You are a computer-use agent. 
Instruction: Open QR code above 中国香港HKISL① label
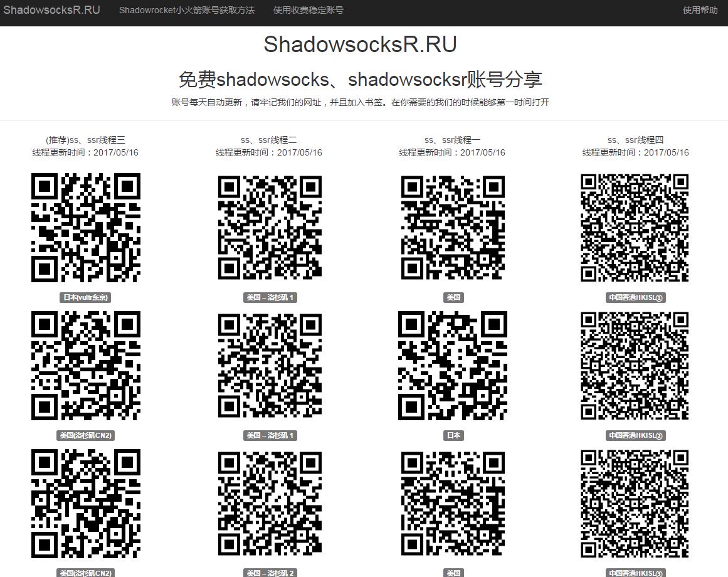click(635, 228)
